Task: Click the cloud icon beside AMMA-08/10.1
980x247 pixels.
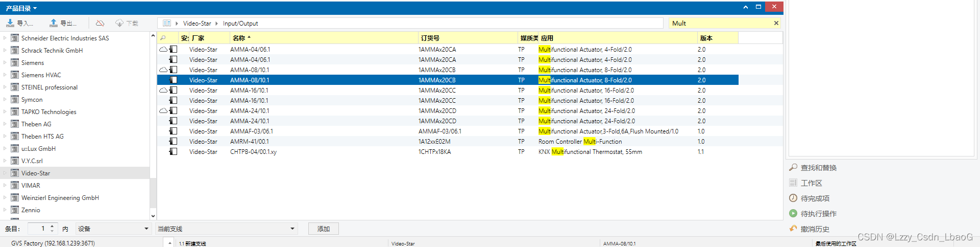Action: click(163, 70)
